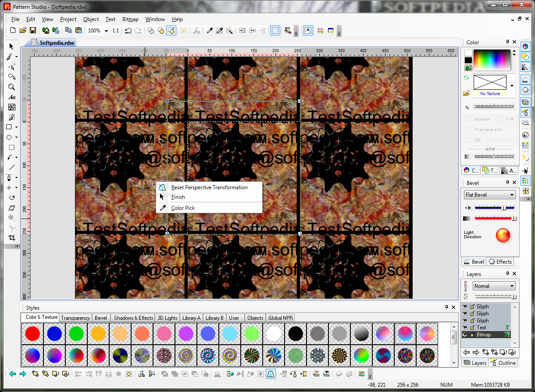Toggle visibility eye of Bitmap layer
Screen dimensions: 535x392
[x=465, y=335]
